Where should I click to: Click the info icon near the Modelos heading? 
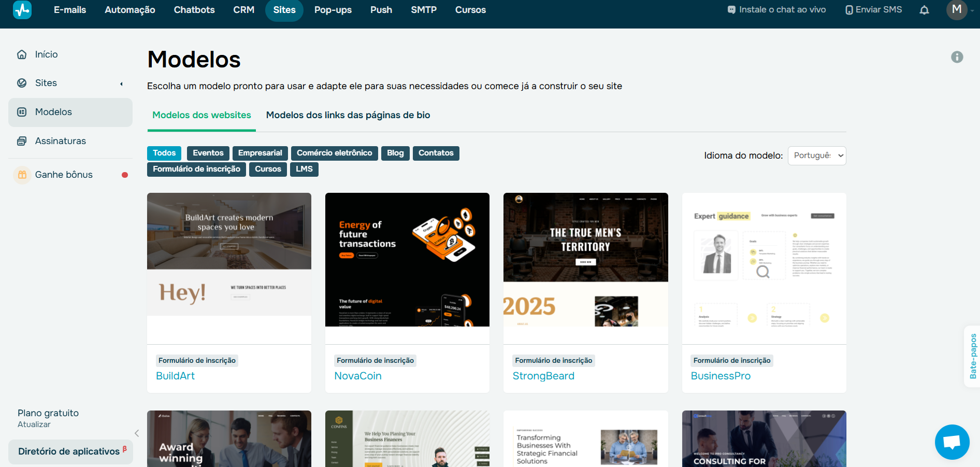(957, 57)
